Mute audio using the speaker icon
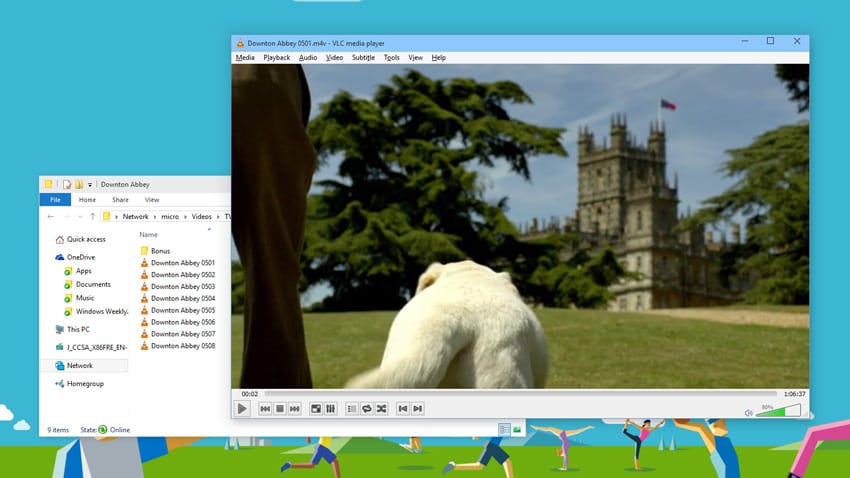Screen dimensions: 850x478 (748, 412)
